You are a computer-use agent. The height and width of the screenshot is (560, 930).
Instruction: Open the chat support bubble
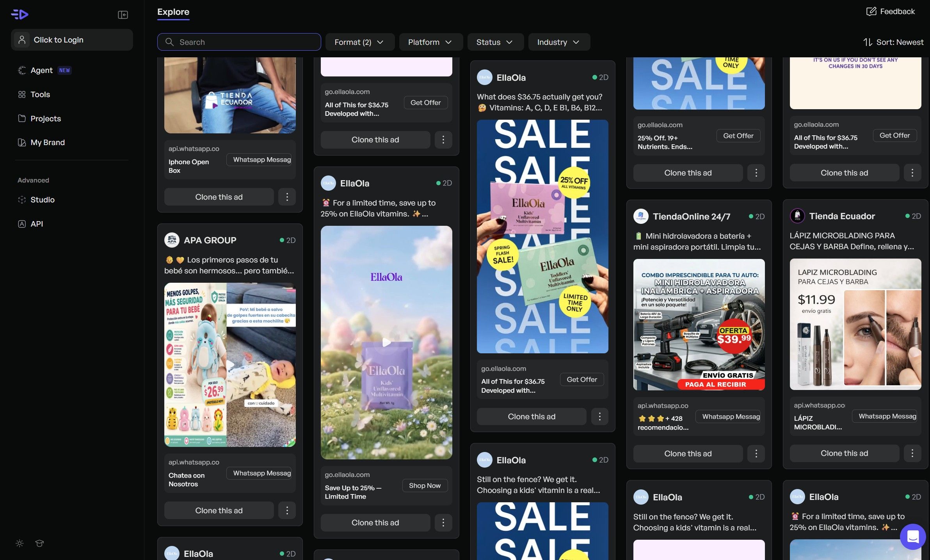coord(913,537)
